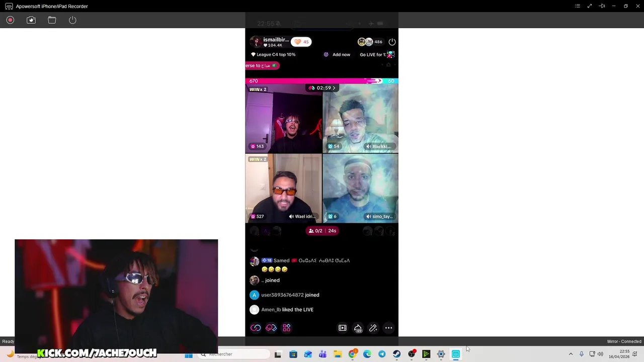Open Microsoft Teams from taskbar
644x362 pixels.
[323, 354]
